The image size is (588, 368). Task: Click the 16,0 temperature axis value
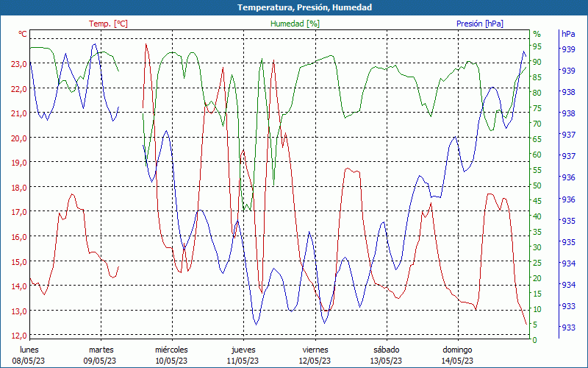click(x=19, y=237)
